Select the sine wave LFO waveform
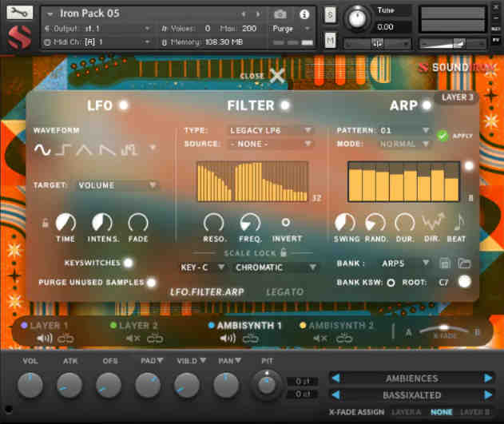The image size is (504, 424). pos(42,149)
